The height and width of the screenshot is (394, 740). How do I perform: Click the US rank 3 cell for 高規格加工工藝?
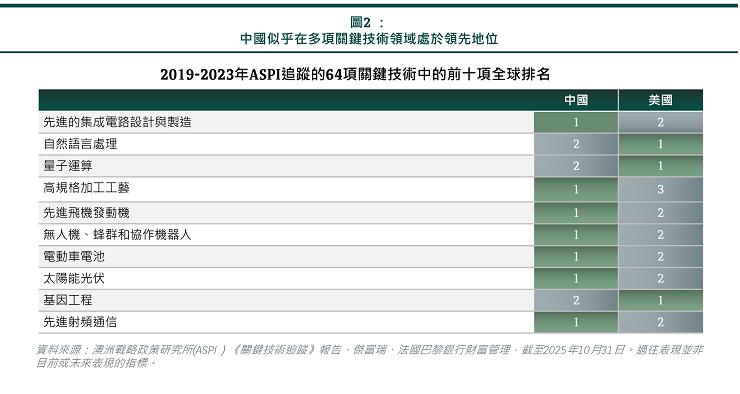click(x=661, y=189)
